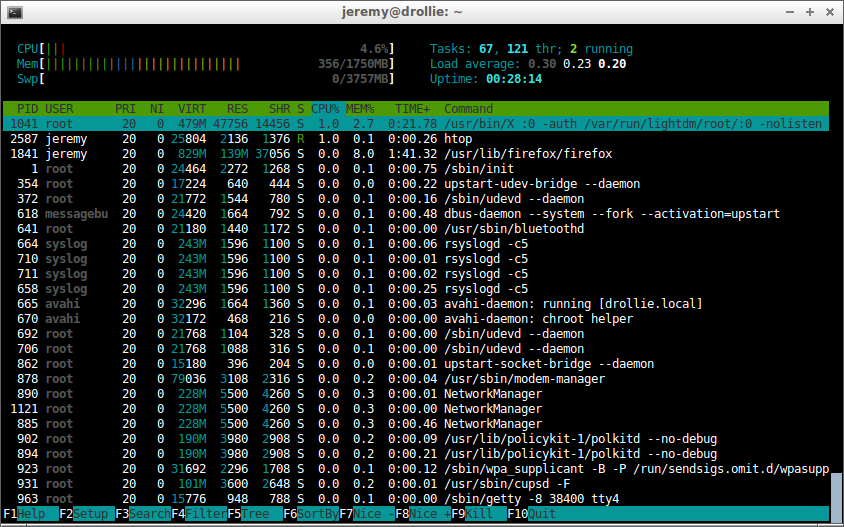
Task: Activate F4 Filter in the bottom bar
Action: pos(199,514)
